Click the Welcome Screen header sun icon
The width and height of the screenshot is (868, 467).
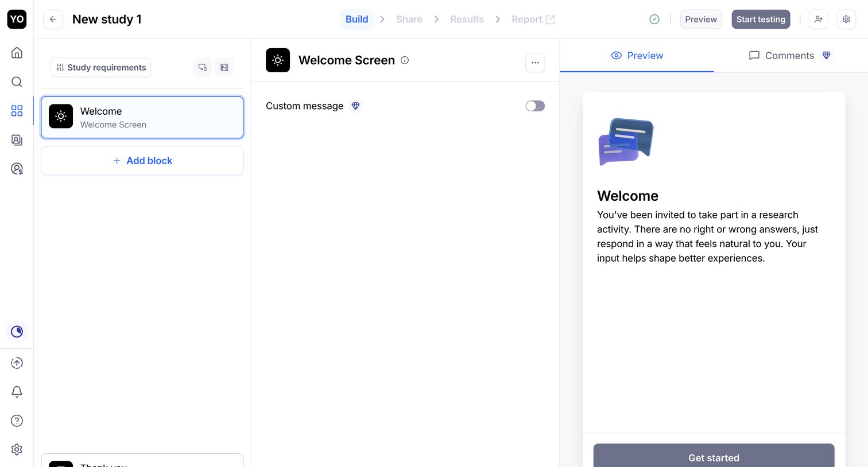[x=278, y=60]
